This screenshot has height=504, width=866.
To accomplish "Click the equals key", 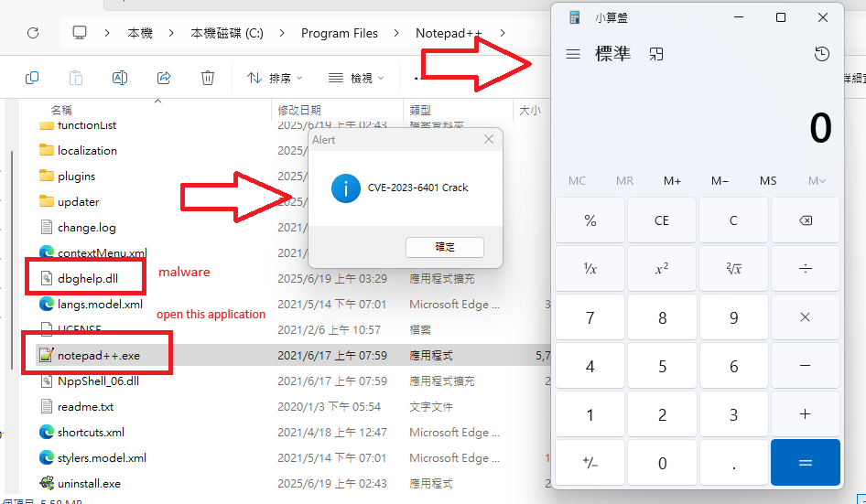I will pyautogui.click(x=806, y=463).
